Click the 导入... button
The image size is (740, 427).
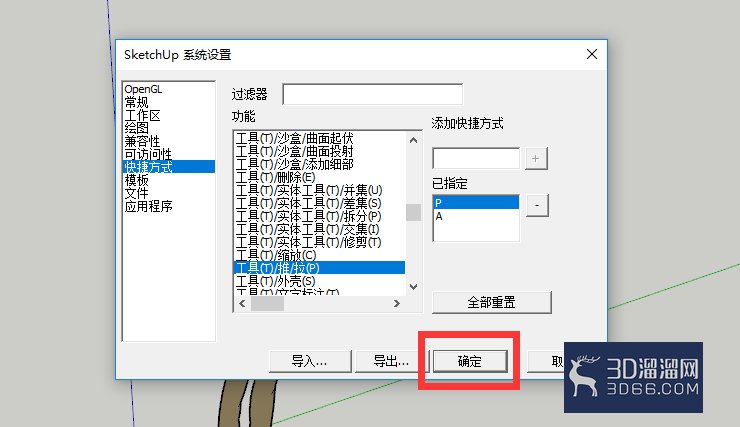click(310, 361)
